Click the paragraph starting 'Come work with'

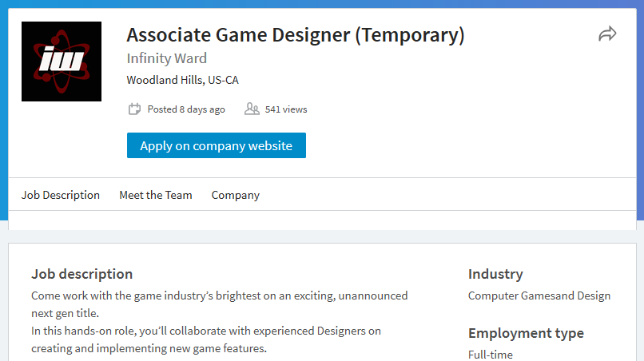coord(220,303)
